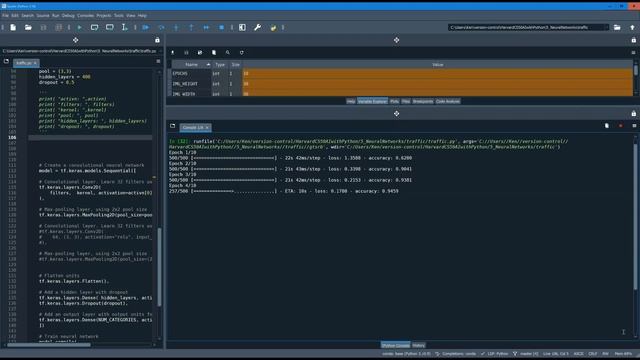This screenshot has width=640, height=360.
Task: Run the current cell icon
Action: pyautogui.click(x=94, y=27)
